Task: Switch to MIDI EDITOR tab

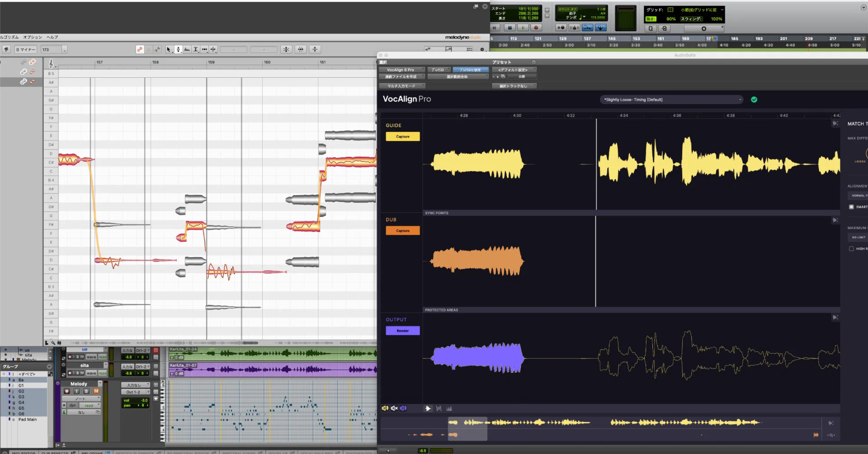Action: click(x=24, y=452)
